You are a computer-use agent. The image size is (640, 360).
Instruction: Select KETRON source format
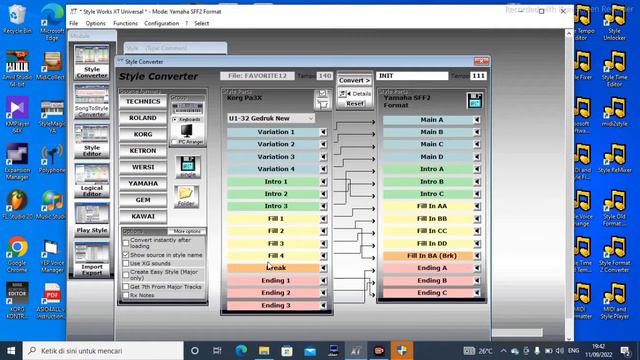click(143, 151)
